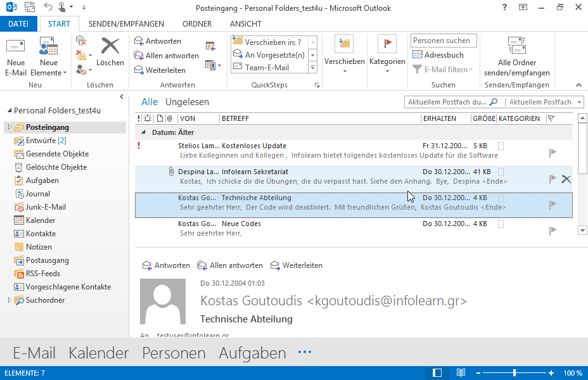Click the zoom slider handle

(x=514, y=373)
